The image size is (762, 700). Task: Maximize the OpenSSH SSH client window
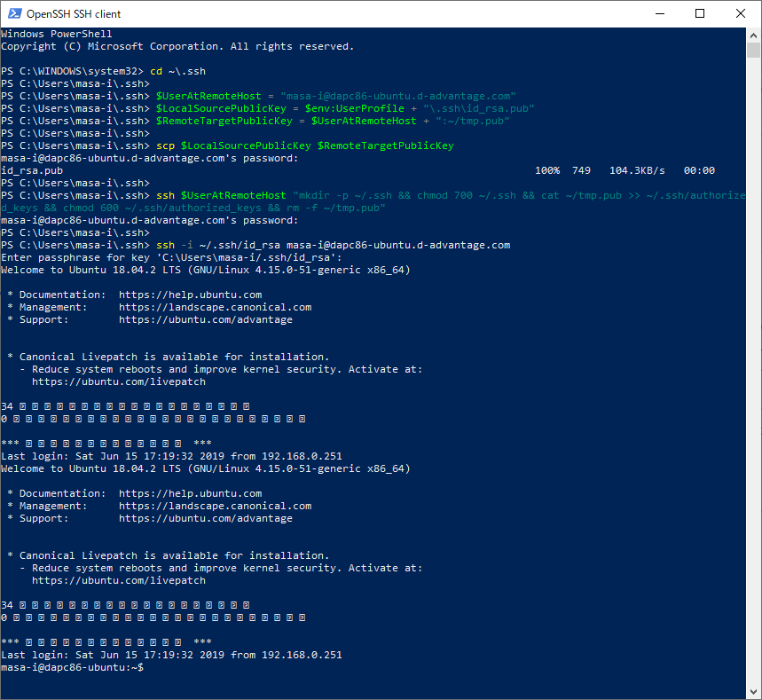point(700,13)
